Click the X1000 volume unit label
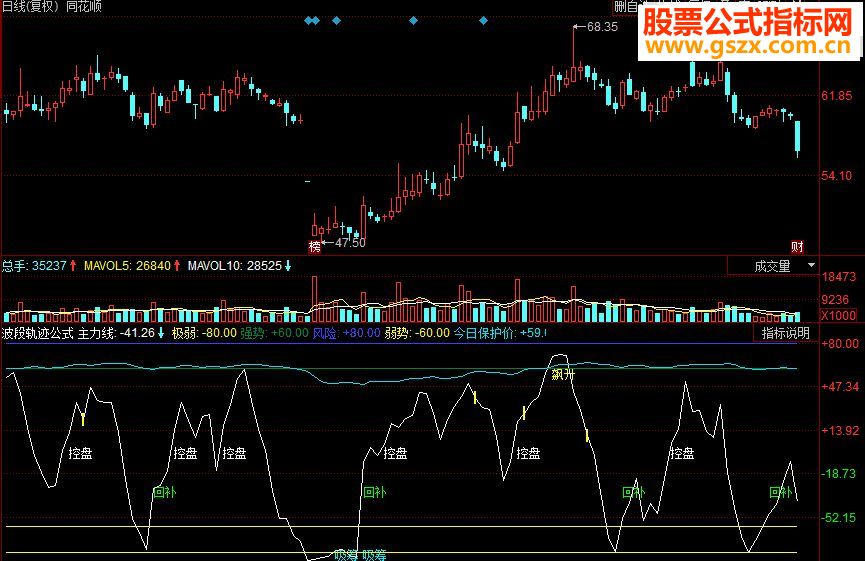Screen dimensions: 865x561 (x=839, y=316)
